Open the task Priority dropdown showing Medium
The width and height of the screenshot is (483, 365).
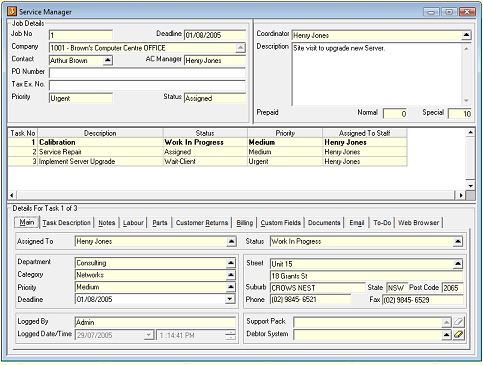tap(231, 287)
